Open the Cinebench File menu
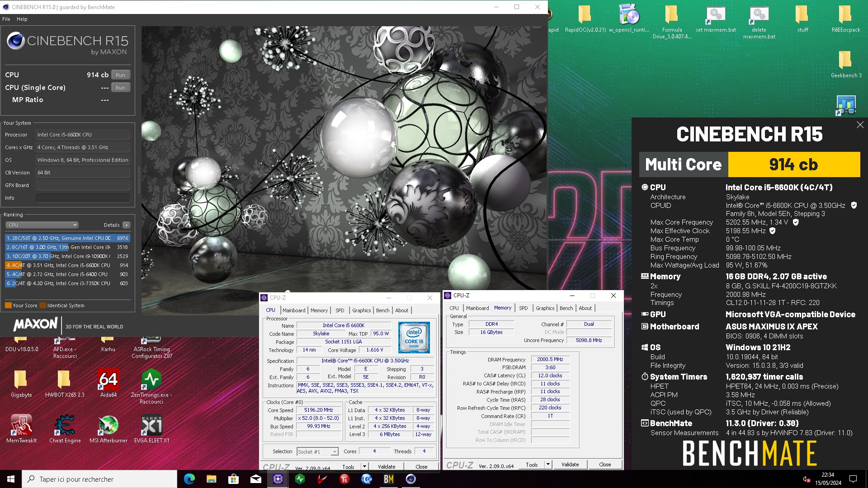The width and height of the screenshot is (868, 488). point(6,19)
